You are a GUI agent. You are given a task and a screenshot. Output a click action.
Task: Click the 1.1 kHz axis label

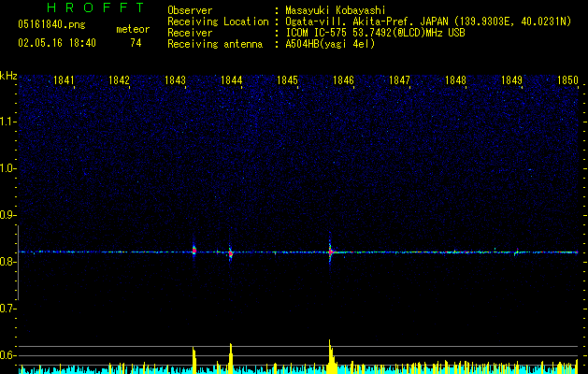7,122
